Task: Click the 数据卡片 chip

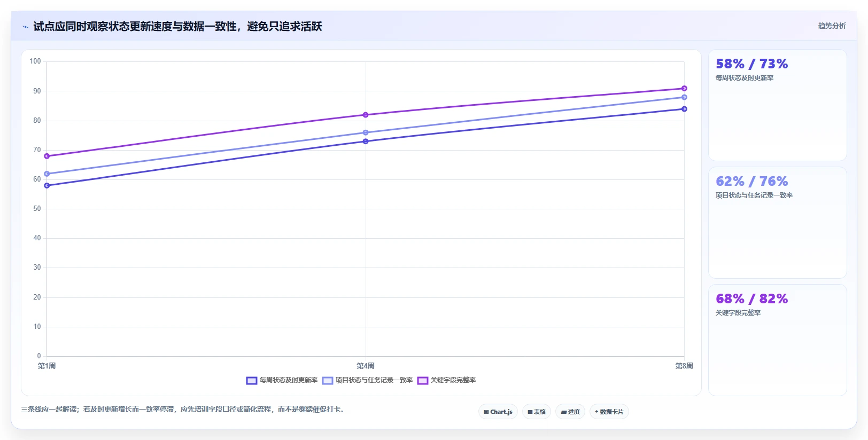Action: (x=609, y=412)
